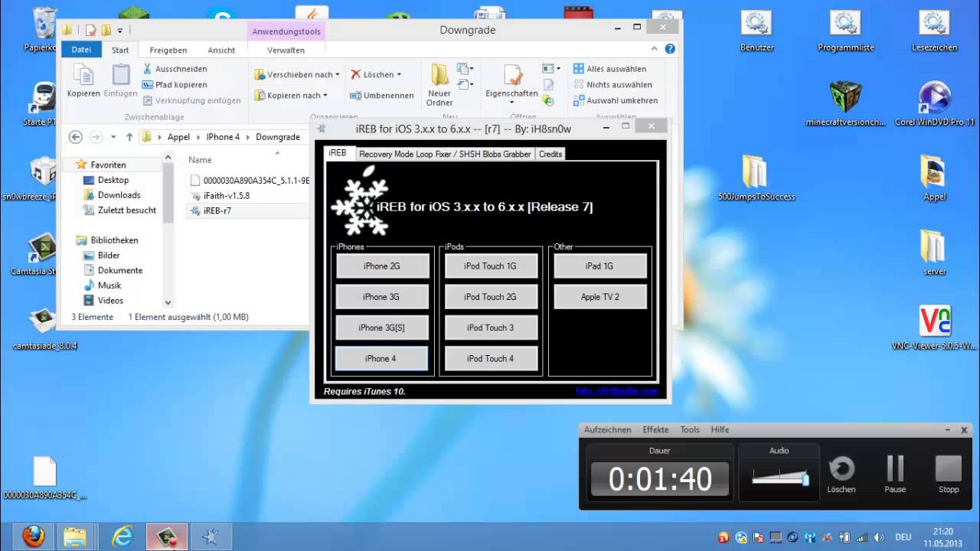
Task: Switch to the Ansicht ribbon tab
Action: 221,50
